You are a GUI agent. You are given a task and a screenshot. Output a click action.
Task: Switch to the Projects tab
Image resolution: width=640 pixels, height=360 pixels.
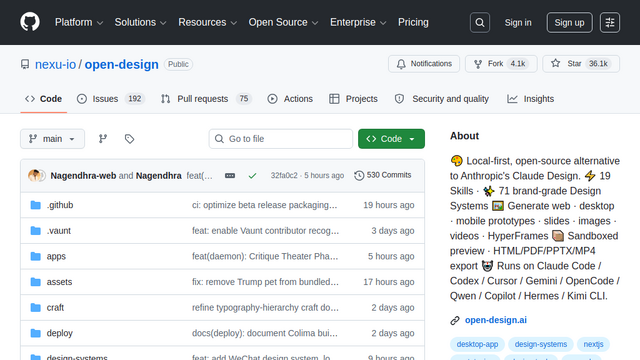click(353, 99)
